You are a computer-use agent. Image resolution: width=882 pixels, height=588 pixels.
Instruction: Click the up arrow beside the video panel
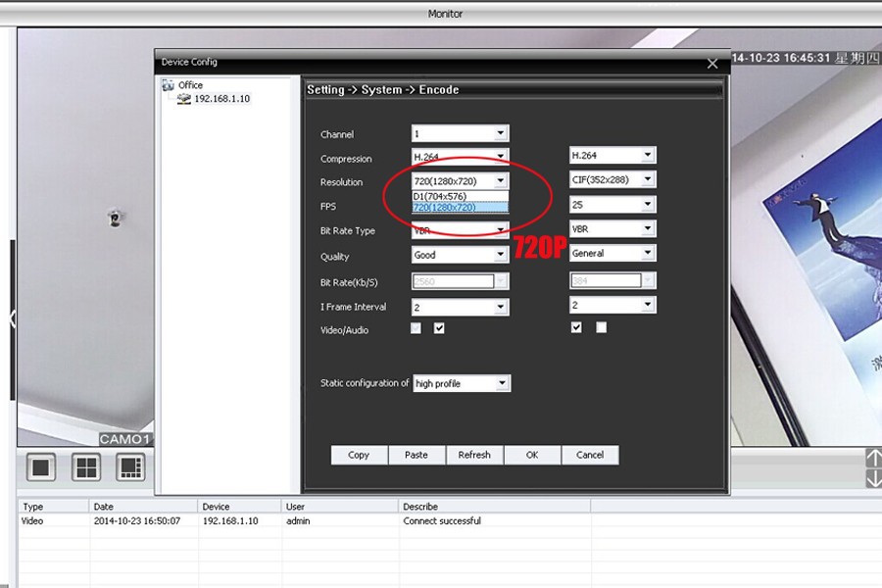tap(873, 459)
